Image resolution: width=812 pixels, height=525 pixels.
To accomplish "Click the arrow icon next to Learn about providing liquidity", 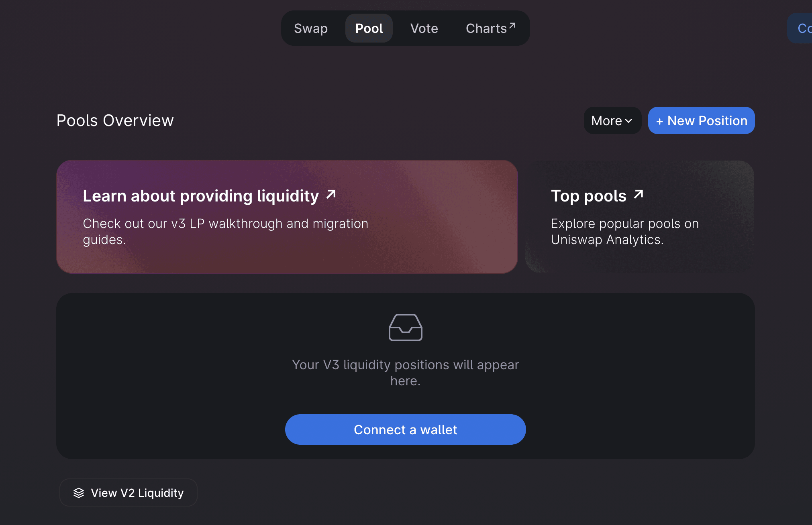I will tap(331, 195).
